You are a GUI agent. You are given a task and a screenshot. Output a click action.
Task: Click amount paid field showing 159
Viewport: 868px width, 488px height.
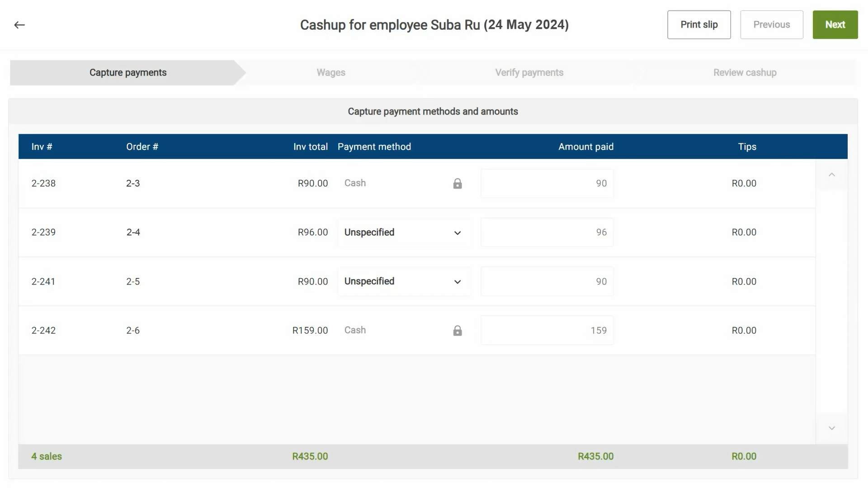pyautogui.click(x=547, y=330)
